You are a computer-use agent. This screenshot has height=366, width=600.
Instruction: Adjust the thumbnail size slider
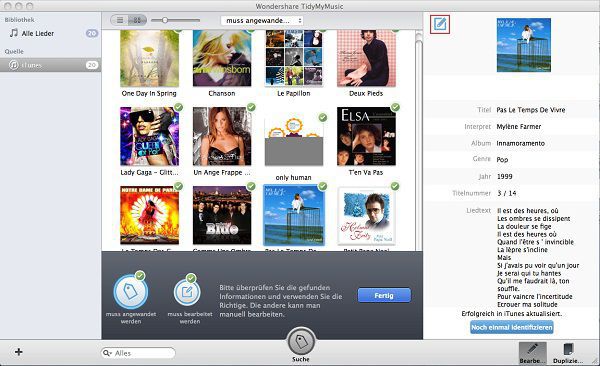pos(165,20)
